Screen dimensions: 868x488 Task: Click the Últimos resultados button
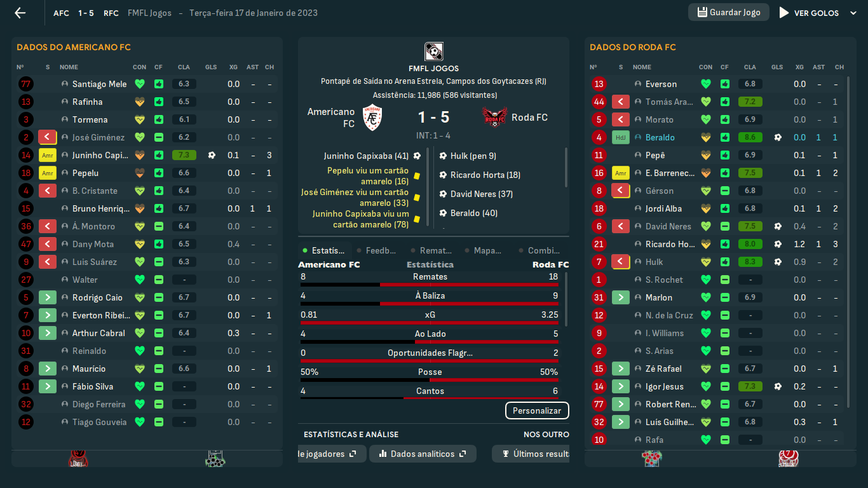(534, 454)
